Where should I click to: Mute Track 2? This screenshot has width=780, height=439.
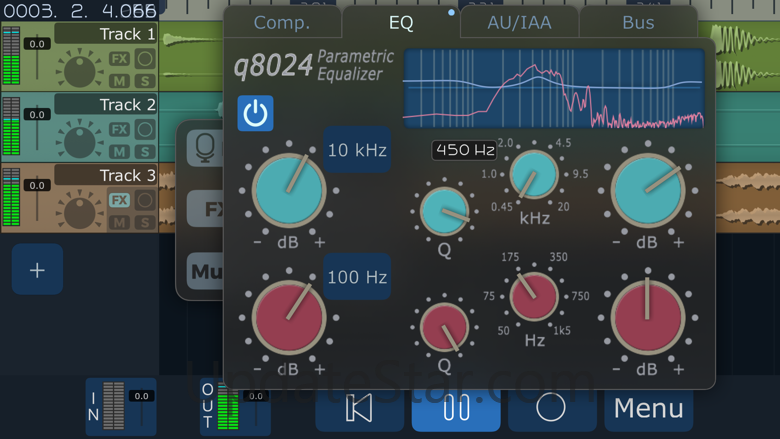119,151
